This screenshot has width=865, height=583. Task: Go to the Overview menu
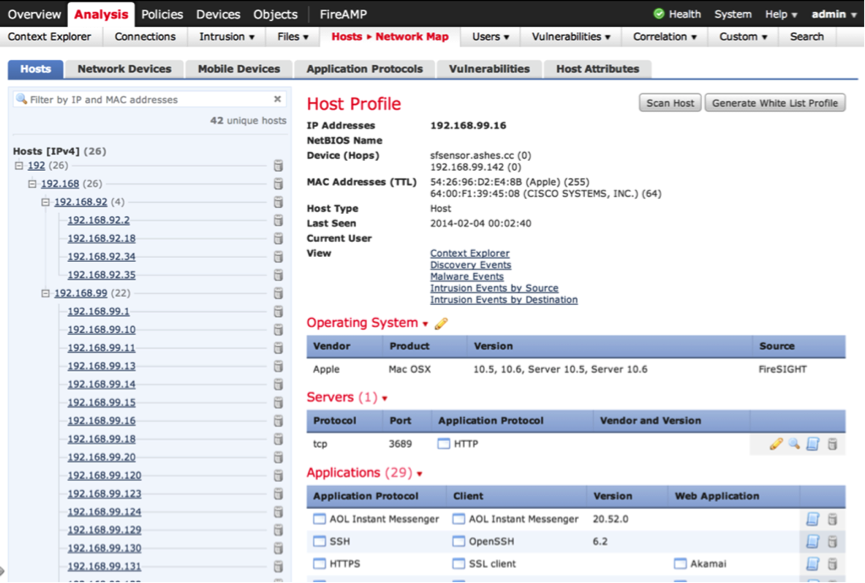34,14
